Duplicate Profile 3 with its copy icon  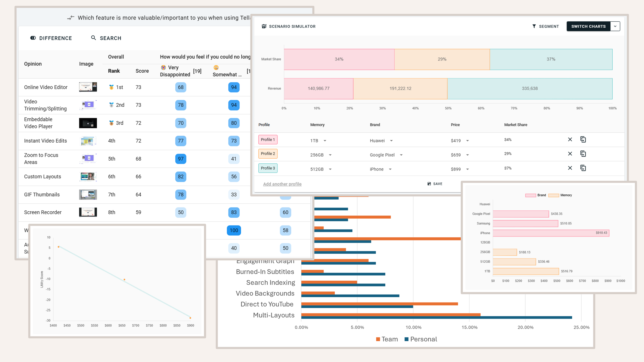click(583, 168)
